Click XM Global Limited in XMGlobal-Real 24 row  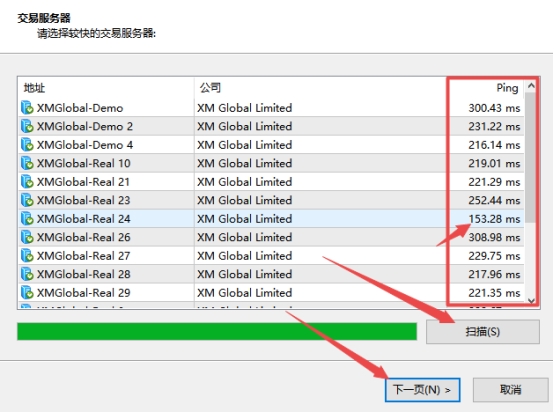244,219
